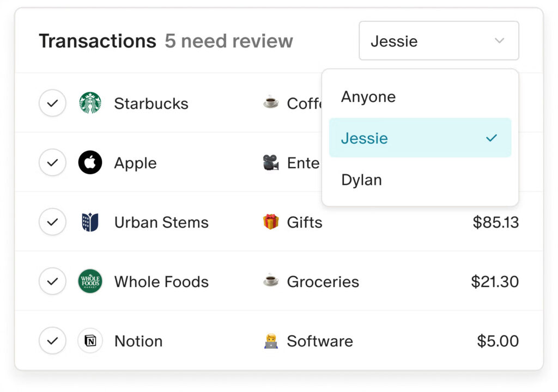Toggle the Notion transaction checkmark
This screenshot has width=558, height=392.
coord(52,341)
